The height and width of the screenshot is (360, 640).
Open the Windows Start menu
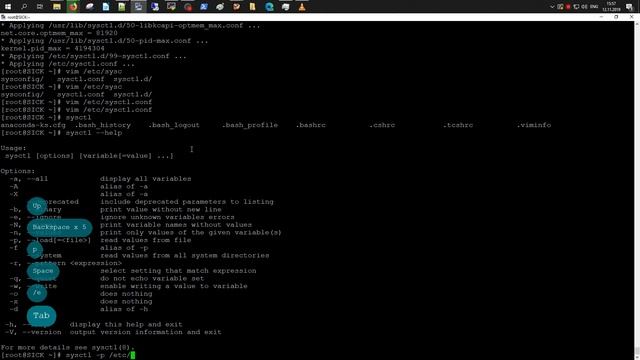tap(8, 7)
